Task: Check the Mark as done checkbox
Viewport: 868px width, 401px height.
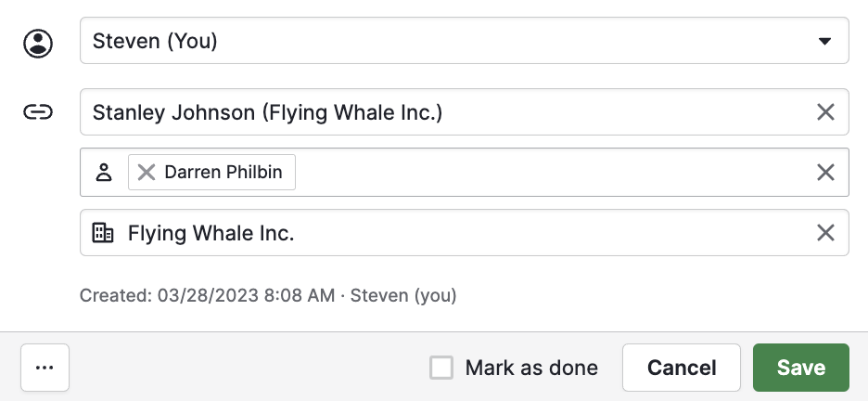Action: tap(441, 368)
